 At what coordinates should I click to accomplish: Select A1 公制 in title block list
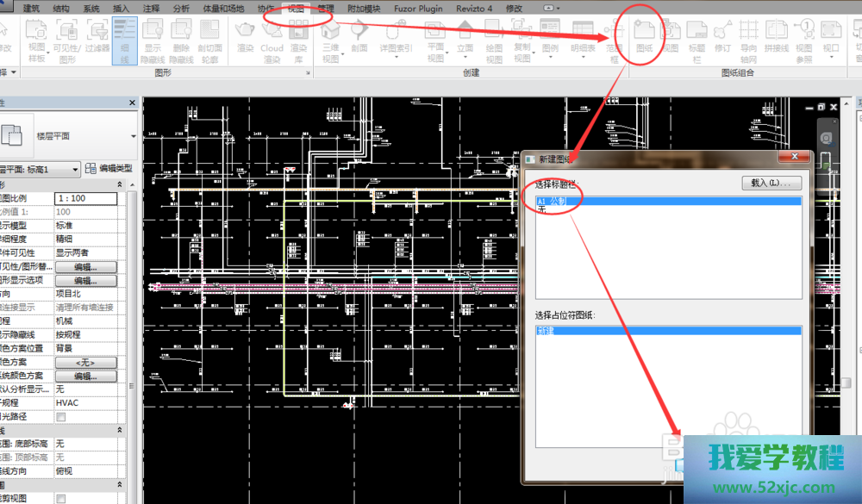click(x=552, y=201)
